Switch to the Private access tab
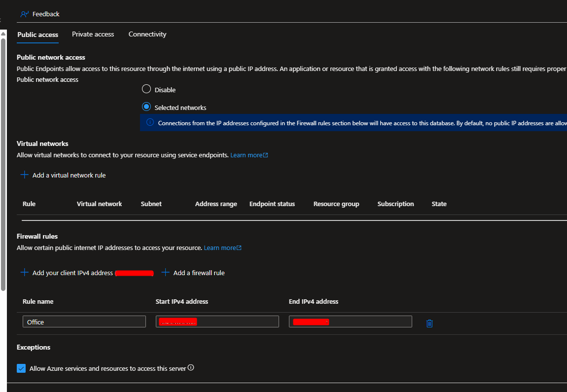The height and width of the screenshot is (392, 567). click(93, 35)
